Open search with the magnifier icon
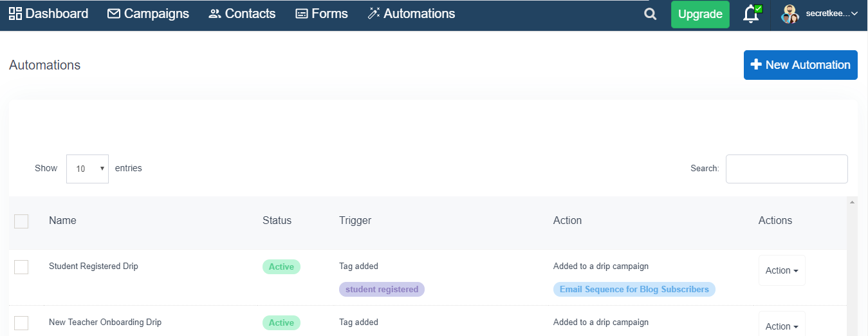This screenshot has height=336, width=868. tap(651, 14)
